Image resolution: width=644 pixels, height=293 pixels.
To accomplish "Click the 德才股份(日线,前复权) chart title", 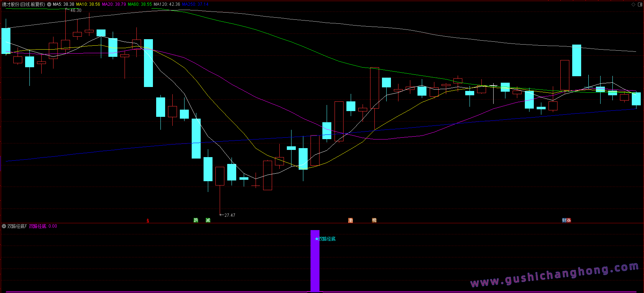I will click(x=24, y=4).
